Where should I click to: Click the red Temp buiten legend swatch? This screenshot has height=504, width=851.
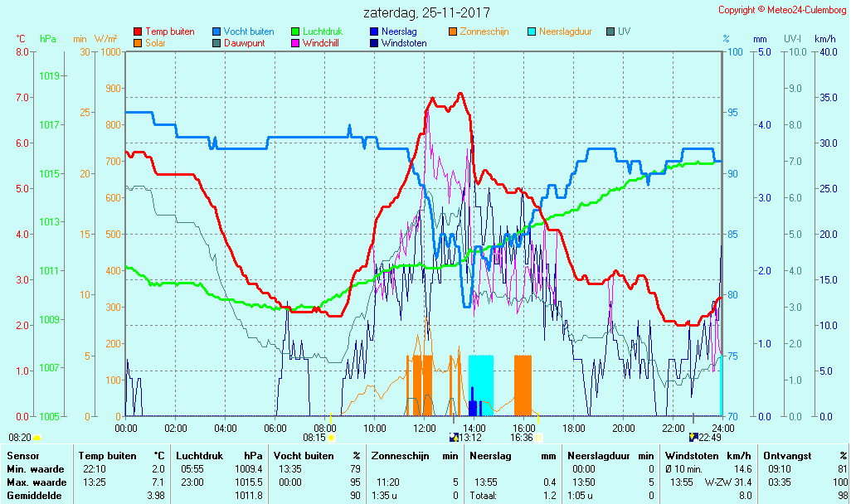pos(138,31)
